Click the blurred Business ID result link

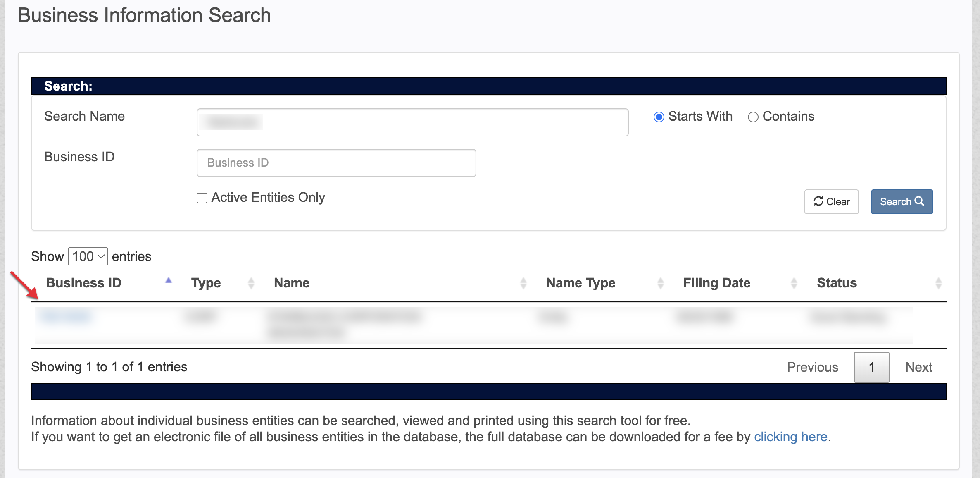pos(66,317)
